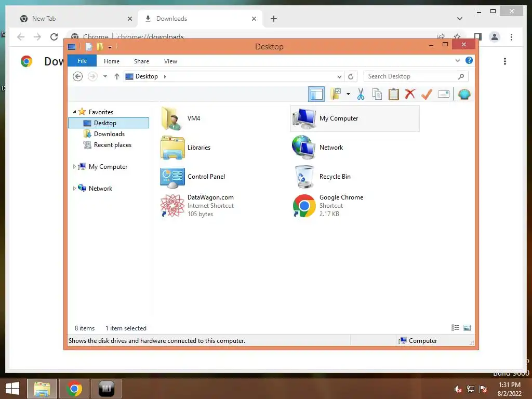Reload the Chrome page
Viewport: 532px width, 399px height.
click(x=54, y=37)
